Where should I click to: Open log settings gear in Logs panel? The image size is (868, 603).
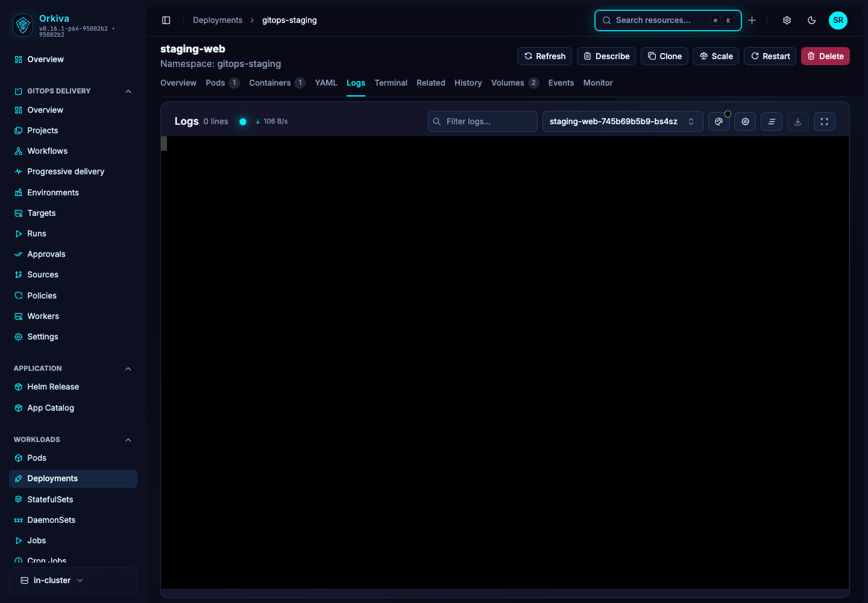[745, 122]
